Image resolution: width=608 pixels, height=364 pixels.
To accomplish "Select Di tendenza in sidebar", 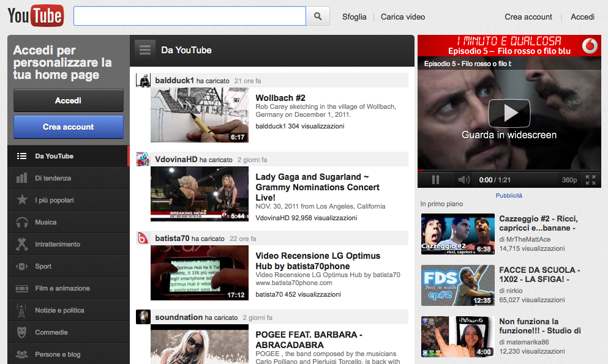I will pos(53,178).
